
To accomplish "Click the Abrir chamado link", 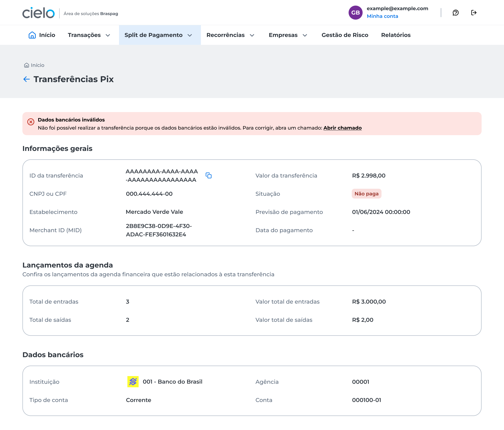I will point(342,128).
